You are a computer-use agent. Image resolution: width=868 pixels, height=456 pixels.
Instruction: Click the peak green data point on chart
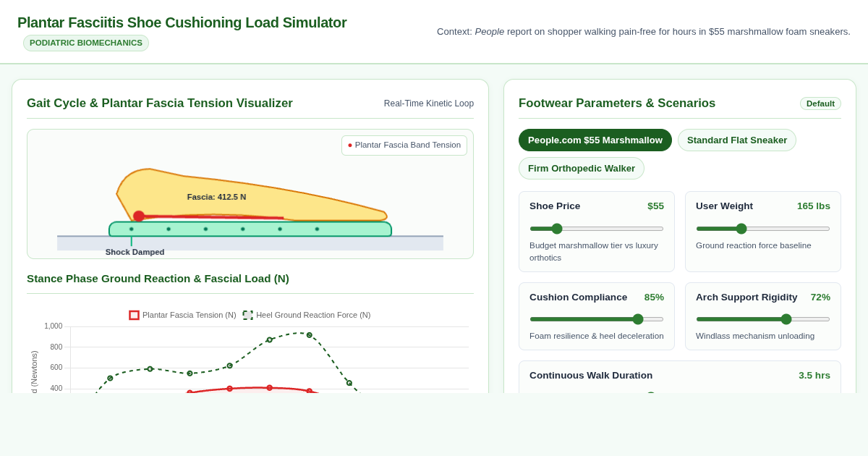[309, 335]
